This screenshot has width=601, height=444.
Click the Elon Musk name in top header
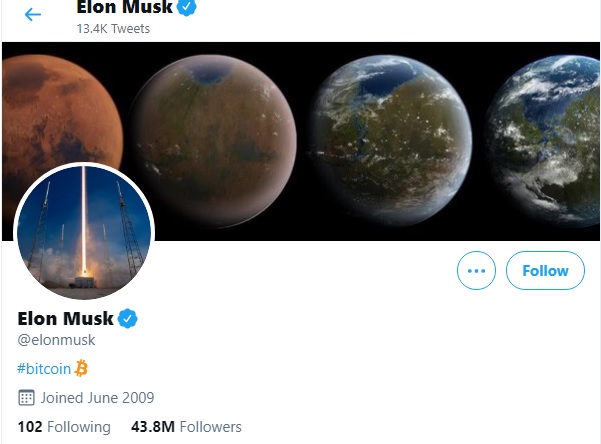pos(125,7)
